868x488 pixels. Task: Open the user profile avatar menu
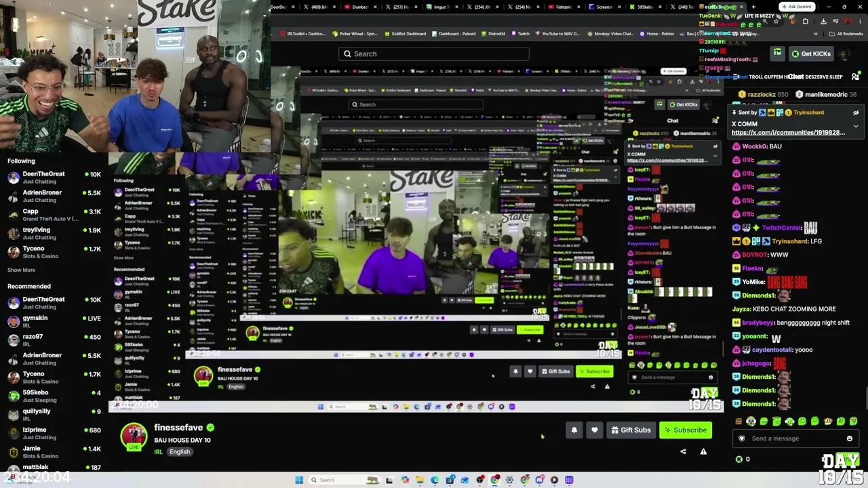(844, 54)
